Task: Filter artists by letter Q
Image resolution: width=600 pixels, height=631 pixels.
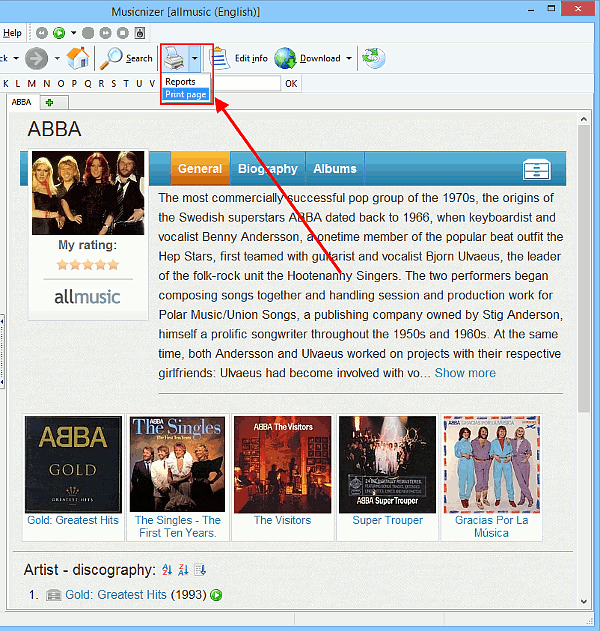Action: pyautogui.click(x=88, y=84)
